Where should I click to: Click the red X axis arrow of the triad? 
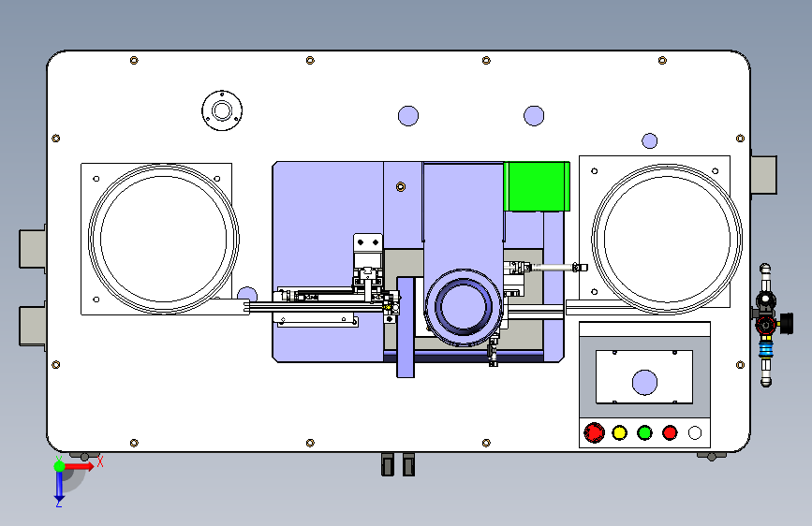(x=79, y=466)
